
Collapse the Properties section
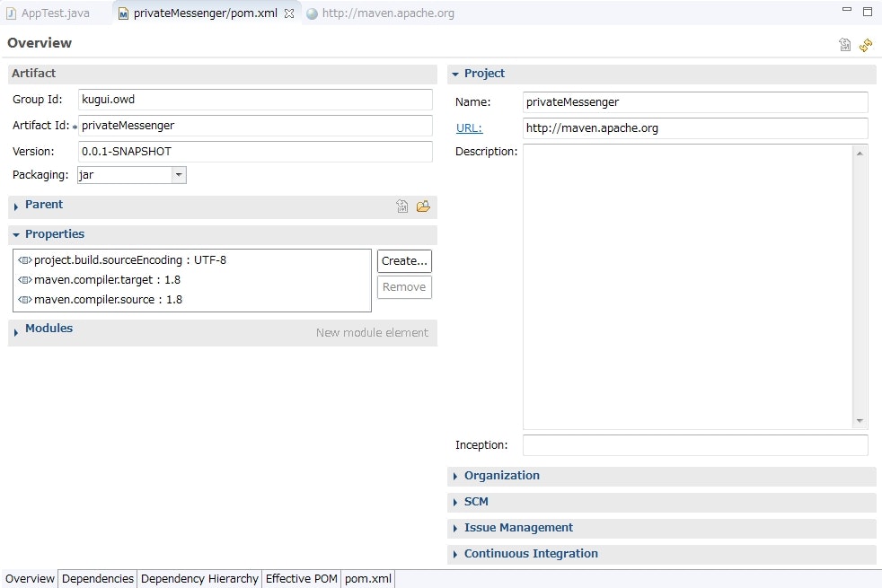[x=16, y=235]
